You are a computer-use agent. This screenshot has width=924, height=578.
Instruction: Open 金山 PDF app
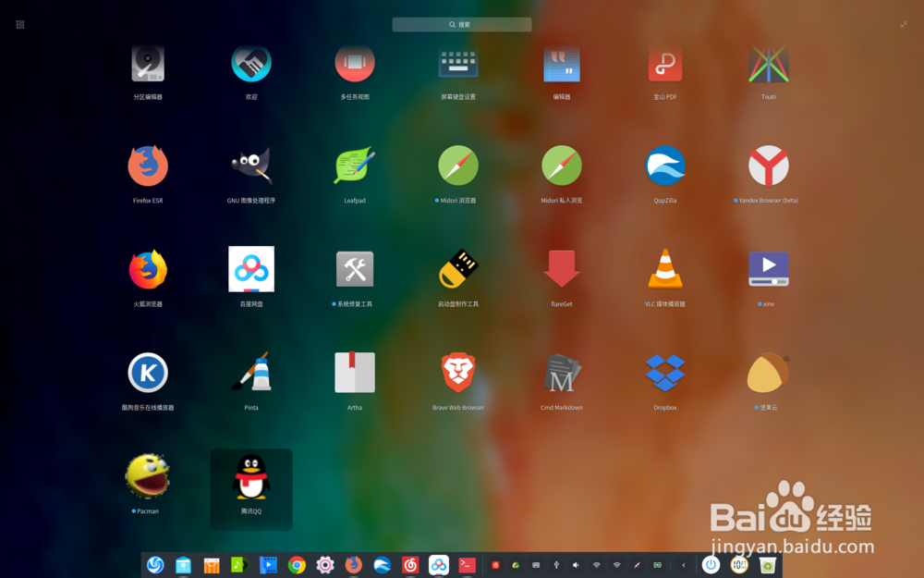[x=664, y=64]
